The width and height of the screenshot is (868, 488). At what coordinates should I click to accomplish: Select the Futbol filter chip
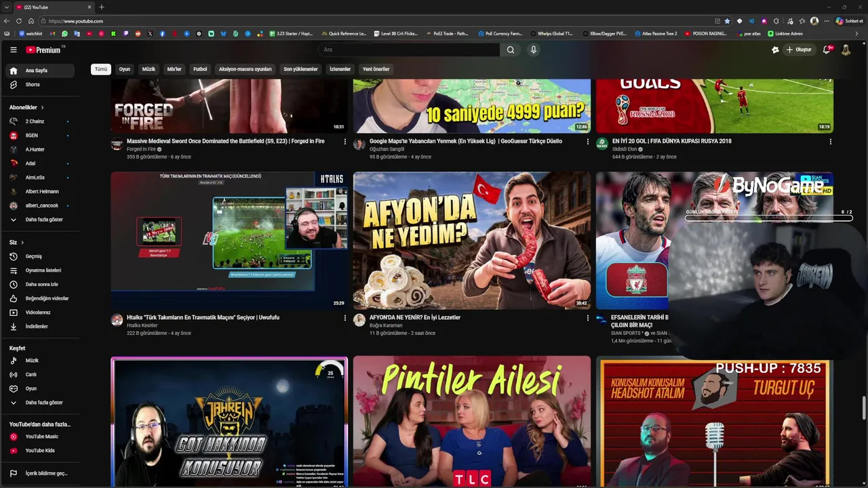pyautogui.click(x=200, y=69)
